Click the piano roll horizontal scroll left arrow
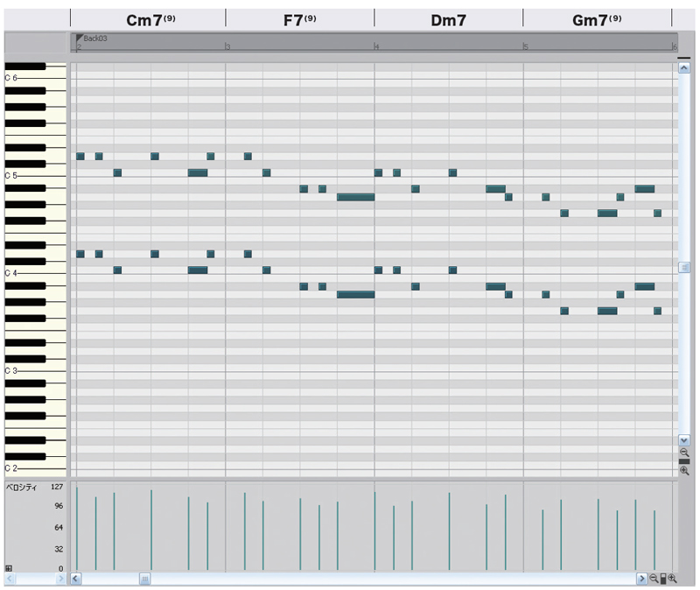 75,579
